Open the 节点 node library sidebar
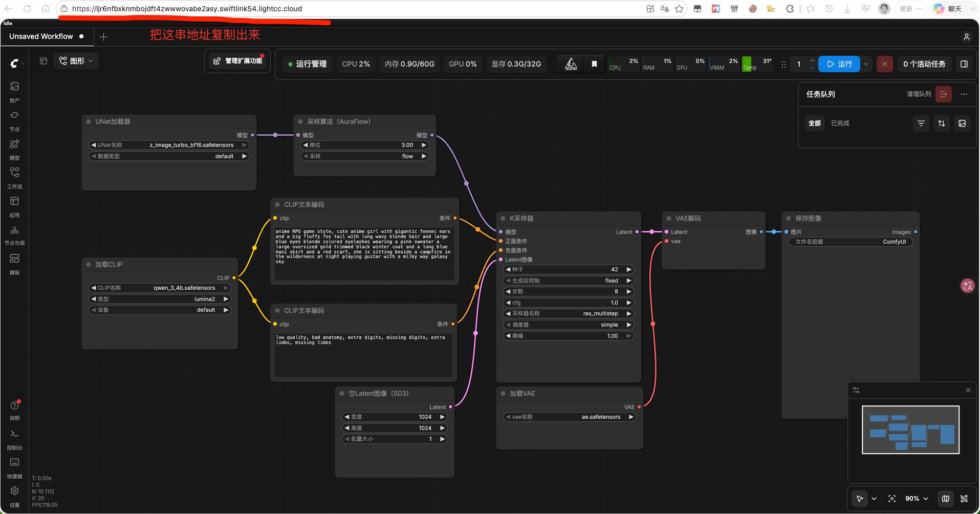The height and width of the screenshot is (514, 980). click(x=14, y=120)
